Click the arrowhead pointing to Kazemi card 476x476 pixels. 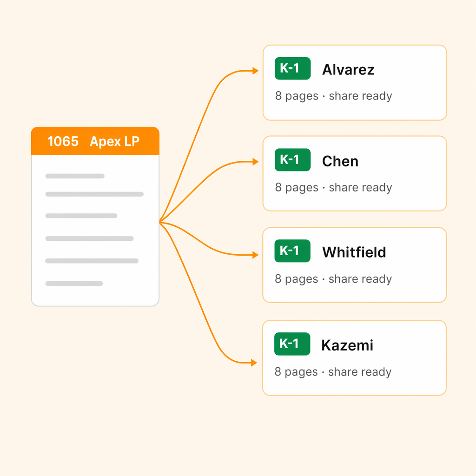click(x=254, y=363)
